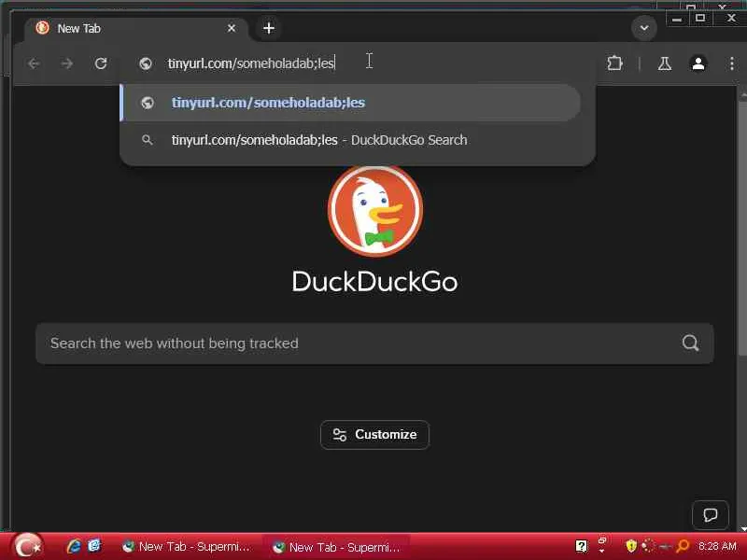
Task: Click the 8:28 AM system clock
Action: [x=717, y=546]
